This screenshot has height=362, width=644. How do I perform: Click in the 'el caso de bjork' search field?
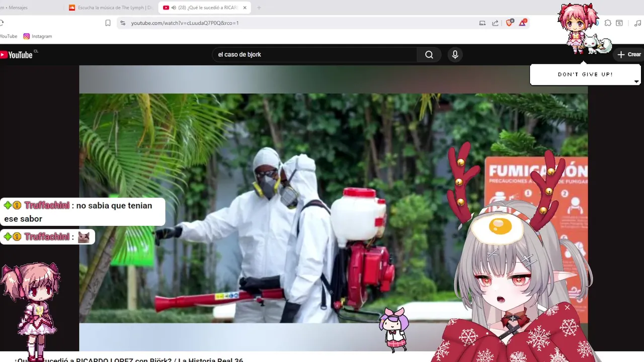point(314,55)
